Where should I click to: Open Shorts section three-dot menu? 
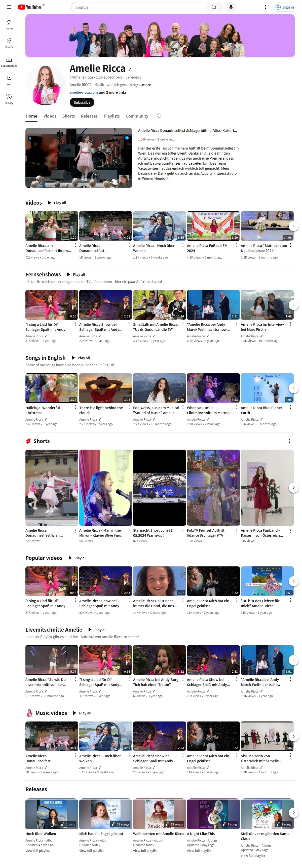click(290, 441)
